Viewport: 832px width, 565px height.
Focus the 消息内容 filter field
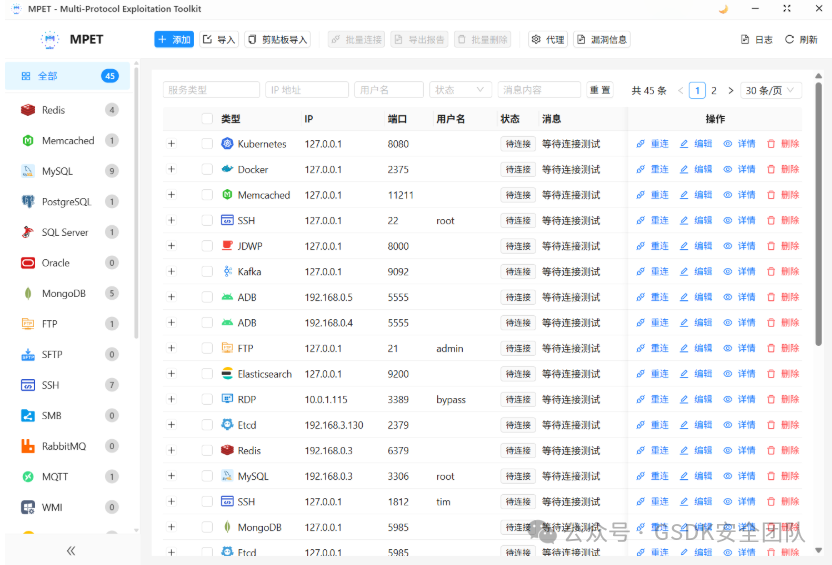click(x=539, y=90)
